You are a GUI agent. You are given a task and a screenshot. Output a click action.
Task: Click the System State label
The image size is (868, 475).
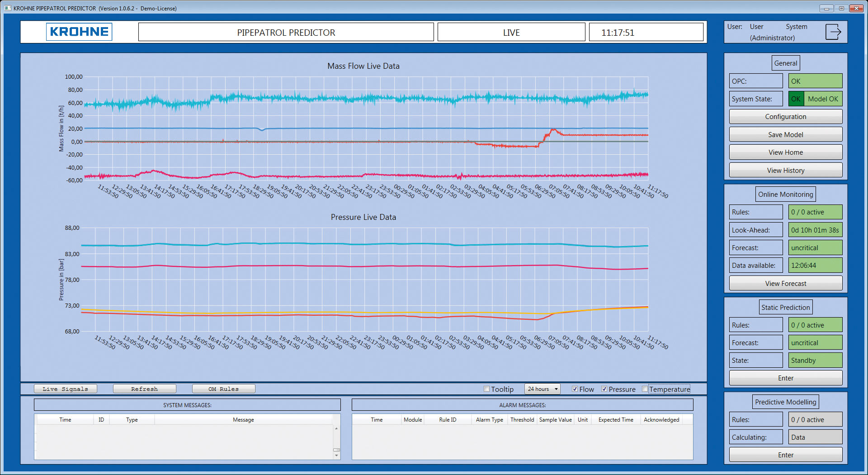pos(755,99)
